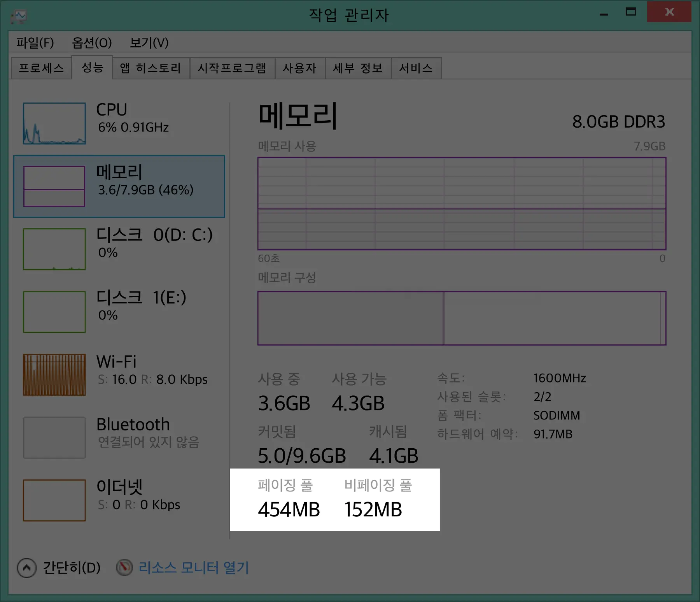The image size is (700, 602).
Task: Click the 사용 가능 4.3GB value
Action: point(358,403)
